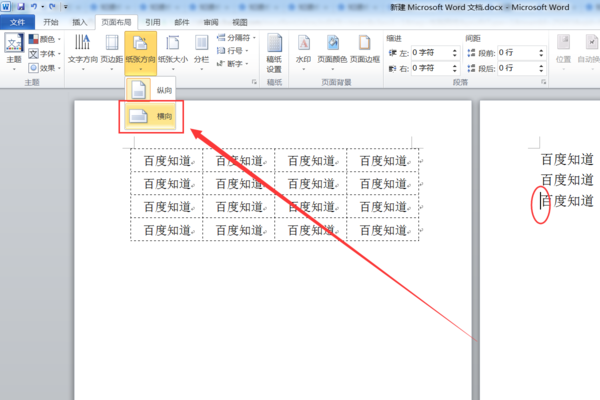The width and height of the screenshot is (600, 400).
Task: Open the 行号 line numbers dropdown
Action: [233, 51]
